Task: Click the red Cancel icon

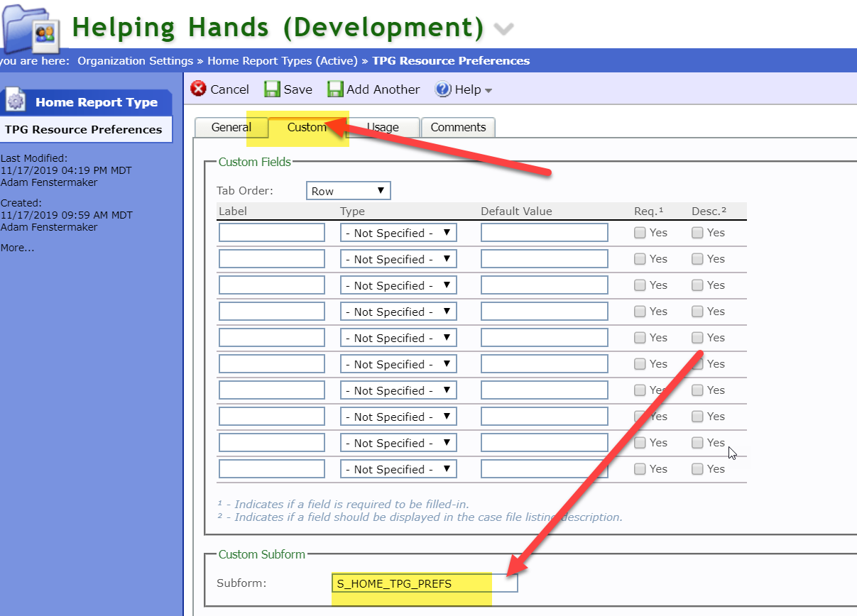Action: point(199,89)
